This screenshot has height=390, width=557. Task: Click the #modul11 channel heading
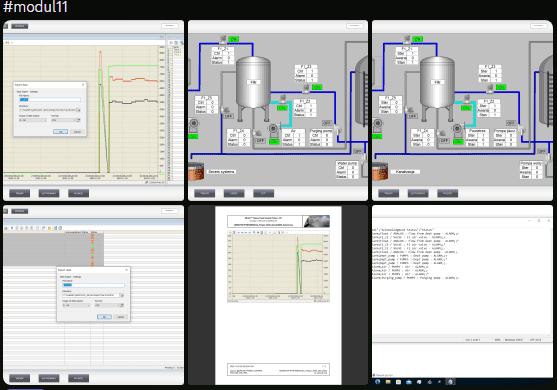35,7
